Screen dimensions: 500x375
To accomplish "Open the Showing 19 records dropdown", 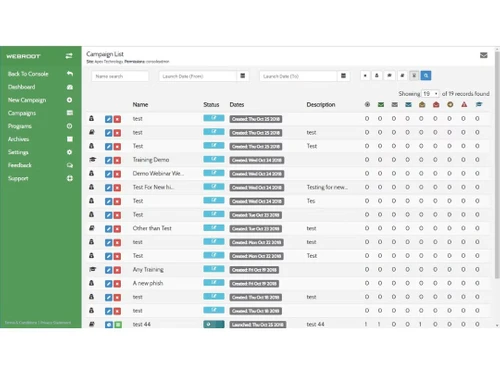I will click(x=430, y=94).
